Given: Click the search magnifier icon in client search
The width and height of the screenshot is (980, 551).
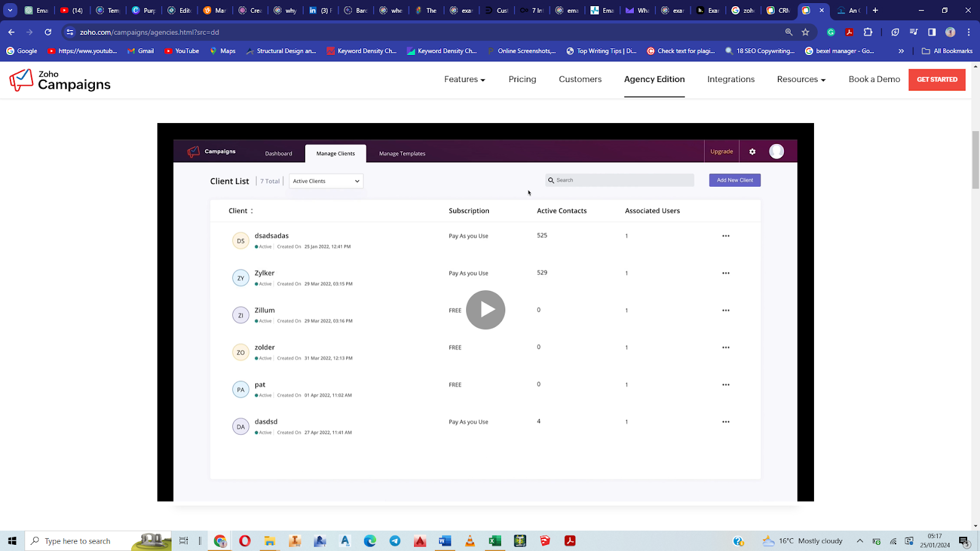Looking at the screenshot, I should point(551,181).
